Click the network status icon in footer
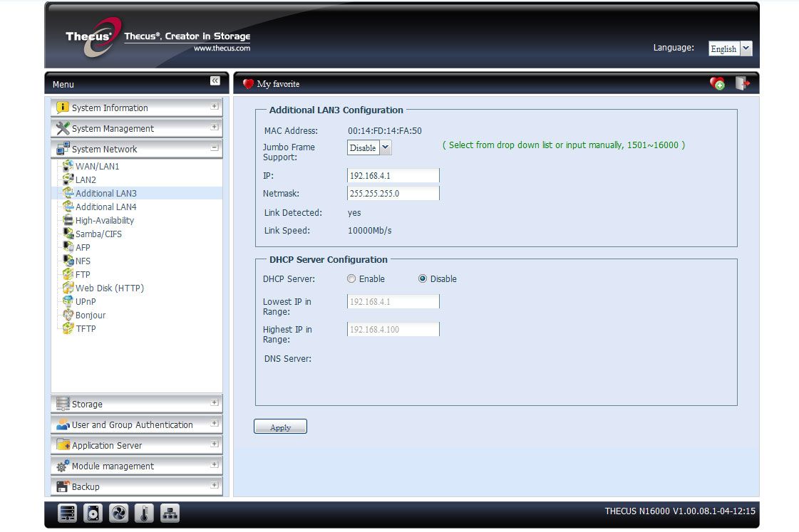 170,513
